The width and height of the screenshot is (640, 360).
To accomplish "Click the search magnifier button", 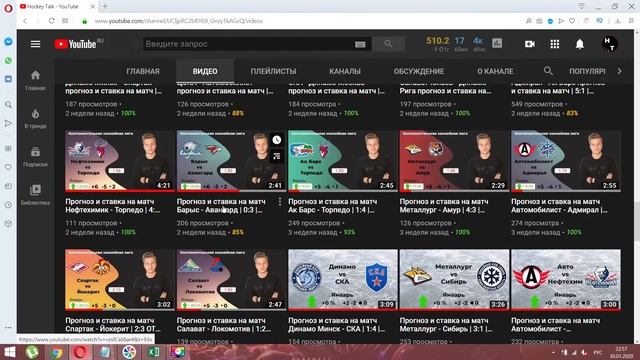I will [388, 44].
